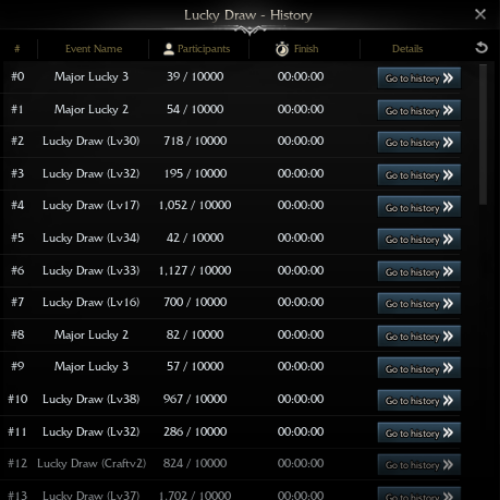Viewport: 500px width, 500px height.
Task: Click the Lucky Draw (Lv38) event name
Action: pos(91,399)
